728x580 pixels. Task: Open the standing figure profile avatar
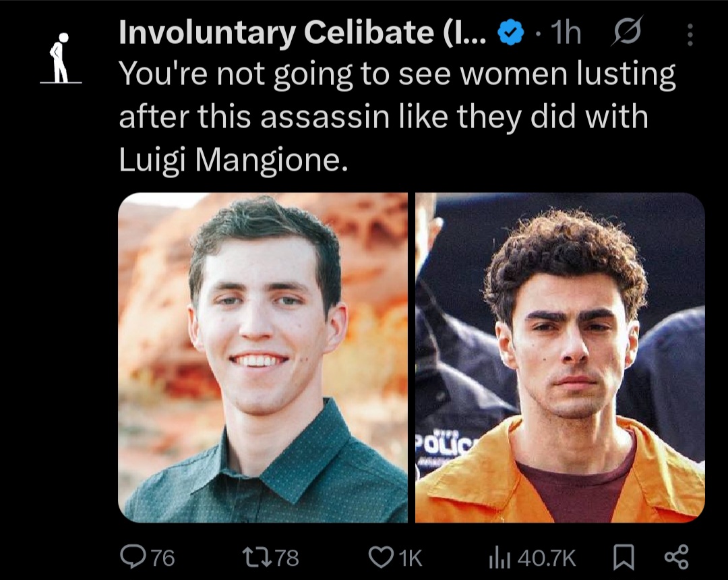click(61, 59)
